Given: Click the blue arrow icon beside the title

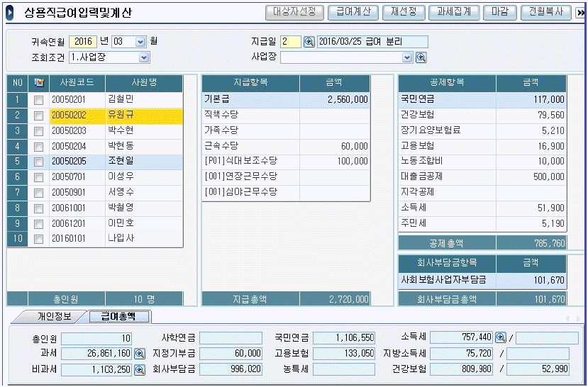Looking at the screenshot, I should pos(9,13).
